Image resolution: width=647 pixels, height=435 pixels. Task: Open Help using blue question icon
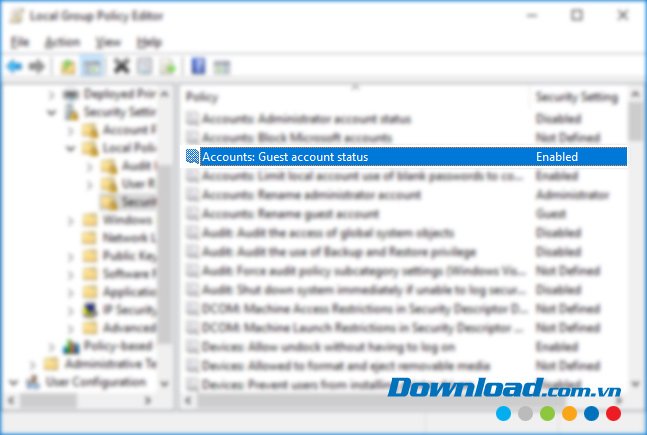point(198,66)
